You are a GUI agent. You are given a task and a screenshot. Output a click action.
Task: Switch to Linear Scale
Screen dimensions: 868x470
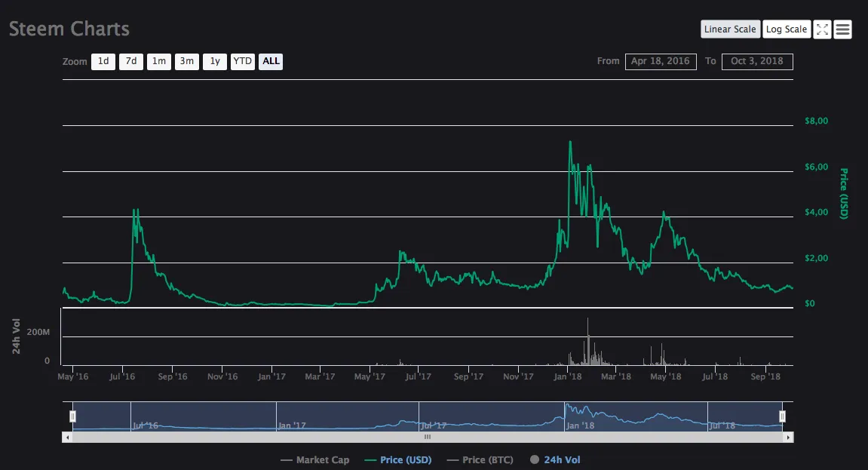[x=730, y=29]
